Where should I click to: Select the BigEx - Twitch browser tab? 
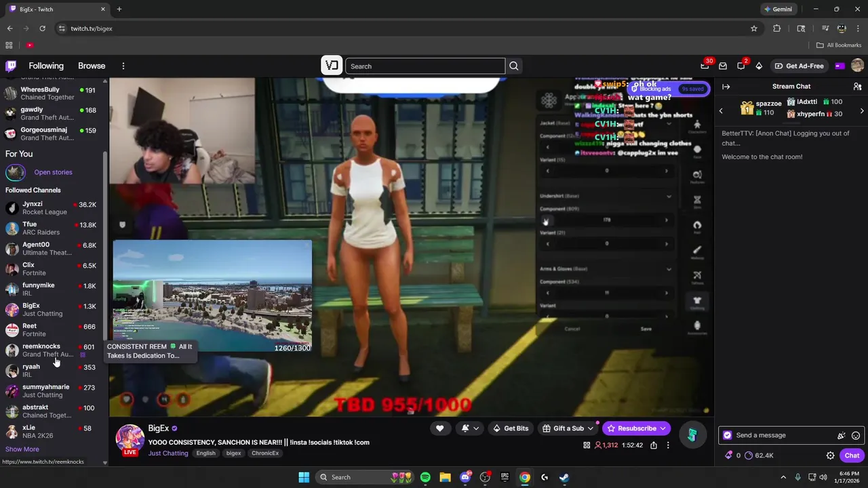click(58, 9)
